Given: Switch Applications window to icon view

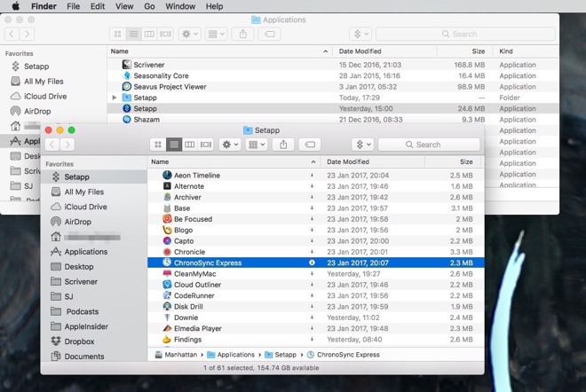Looking at the screenshot, I should (118, 34).
